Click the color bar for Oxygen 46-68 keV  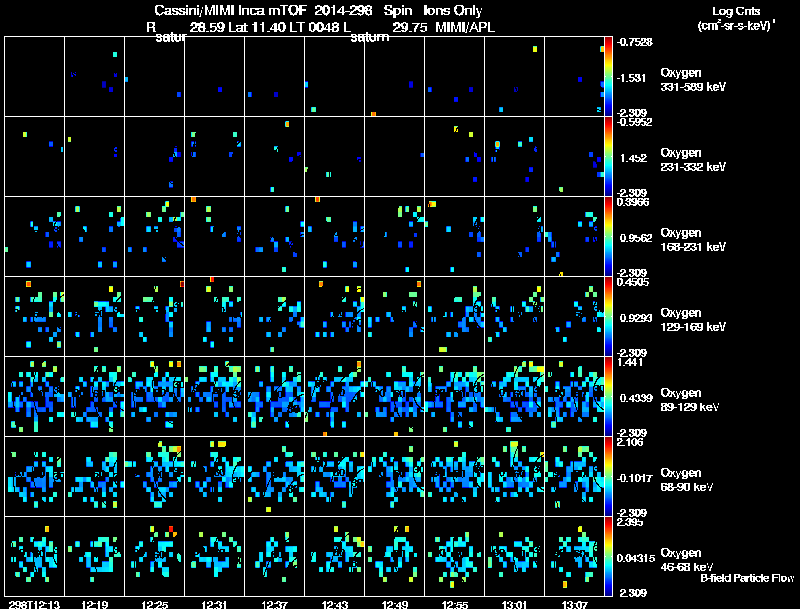click(x=609, y=556)
